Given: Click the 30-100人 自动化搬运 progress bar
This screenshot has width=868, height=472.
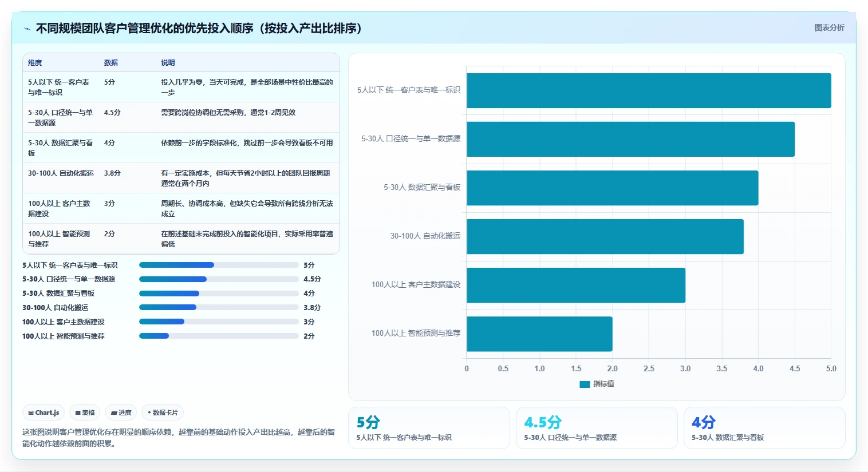Looking at the screenshot, I should [219, 307].
